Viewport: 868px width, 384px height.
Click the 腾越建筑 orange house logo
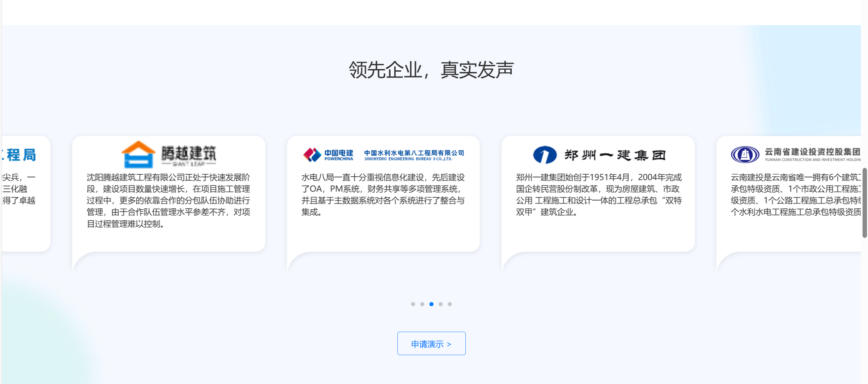pos(138,154)
